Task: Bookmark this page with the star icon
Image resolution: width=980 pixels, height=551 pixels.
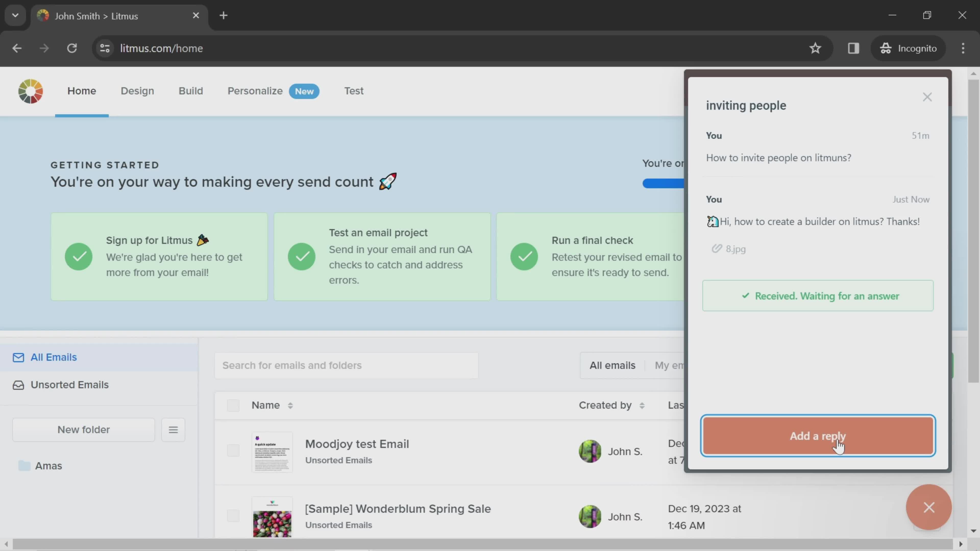Action: click(815, 48)
